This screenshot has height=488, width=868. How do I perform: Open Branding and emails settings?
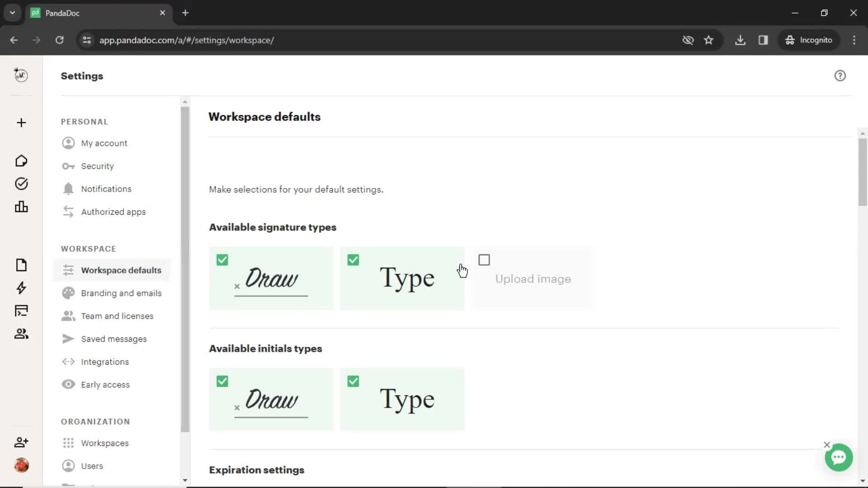click(121, 293)
